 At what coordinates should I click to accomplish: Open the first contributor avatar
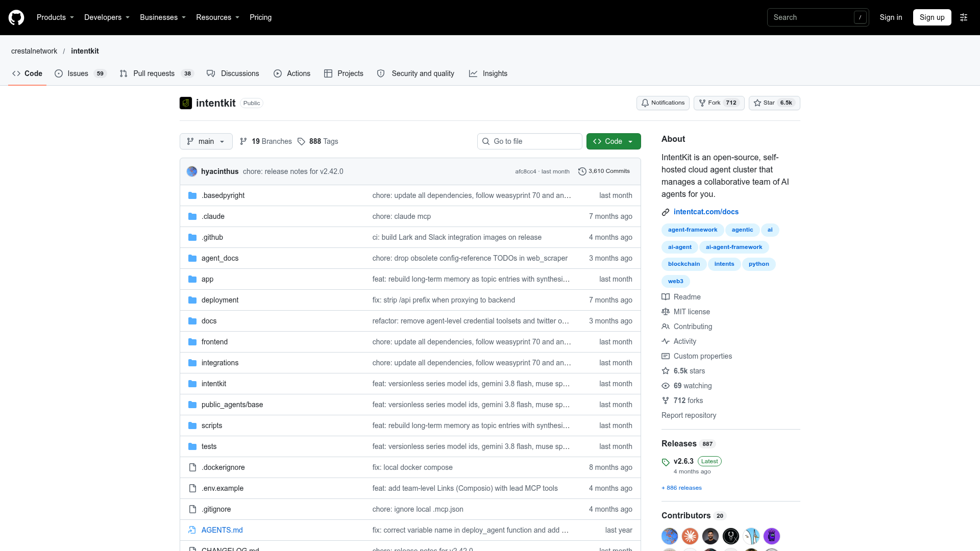[670, 536]
